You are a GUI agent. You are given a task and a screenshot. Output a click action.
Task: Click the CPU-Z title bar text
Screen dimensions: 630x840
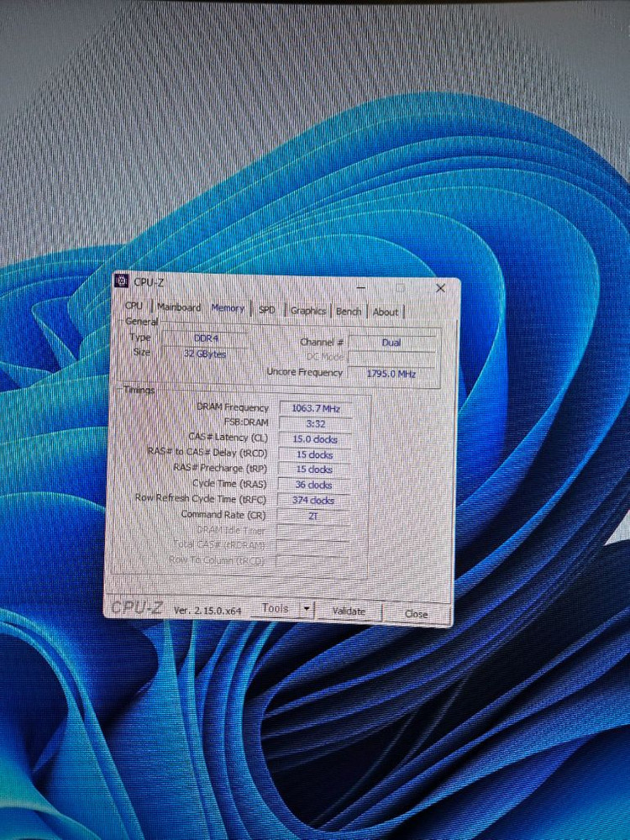tap(149, 282)
